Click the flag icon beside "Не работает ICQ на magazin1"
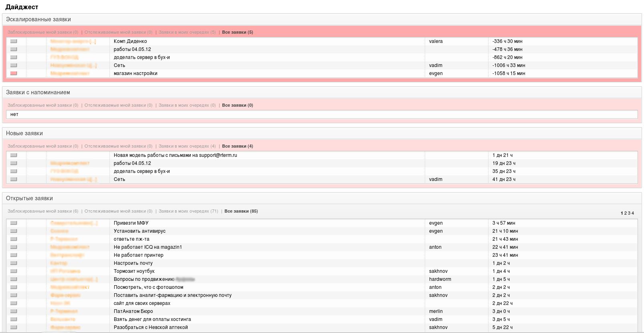This screenshot has height=333, width=644. [x=14, y=247]
